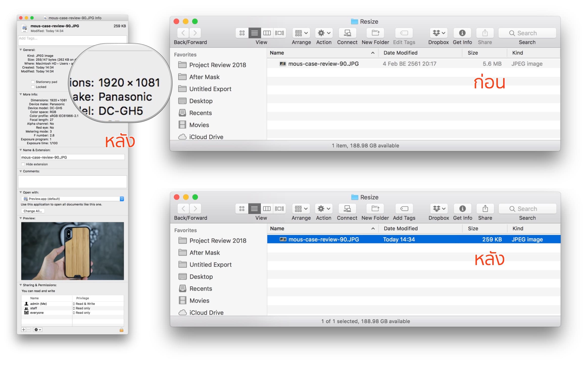Switch to column view
588x365 pixels.
pos(267,33)
